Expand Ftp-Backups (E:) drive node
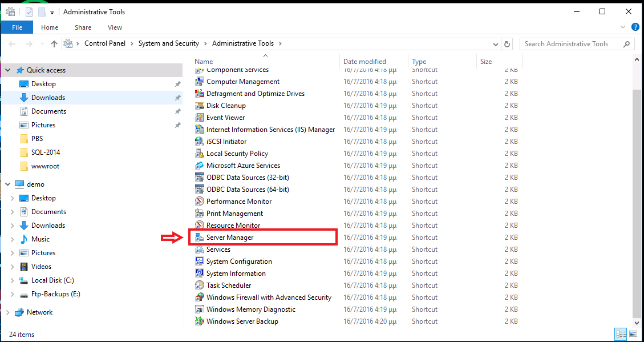Screen dimensions: 644x342 [x=13, y=294]
